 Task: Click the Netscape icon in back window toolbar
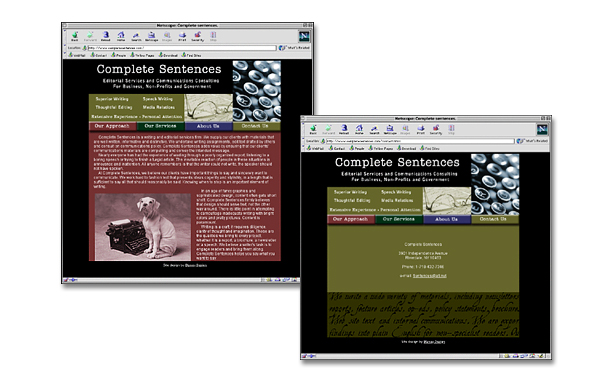pos(151,36)
